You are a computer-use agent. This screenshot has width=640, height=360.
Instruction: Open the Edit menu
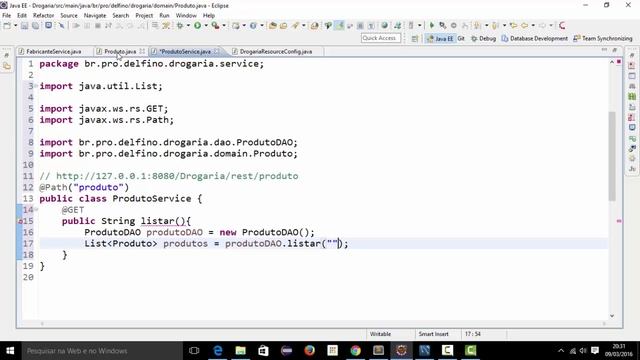22,16
